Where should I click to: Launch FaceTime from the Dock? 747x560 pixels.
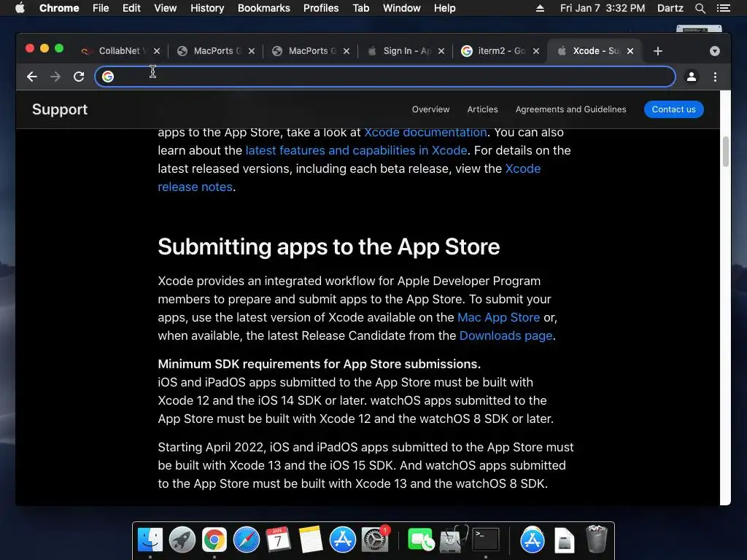coord(421,540)
